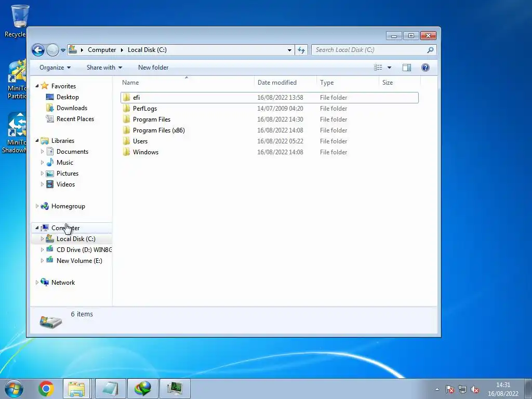532x399 pixels.
Task: Collapse the Computer node
Action: (37, 228)
